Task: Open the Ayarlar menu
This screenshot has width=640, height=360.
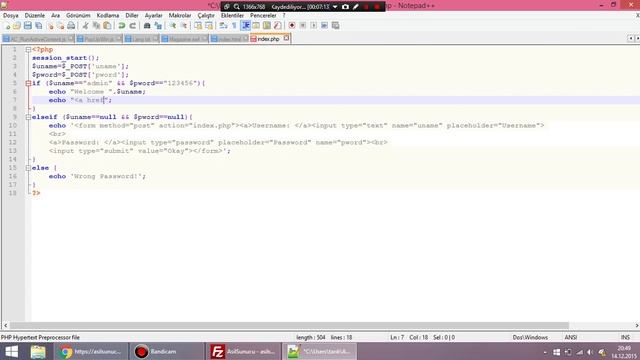Action: point(153,16)
